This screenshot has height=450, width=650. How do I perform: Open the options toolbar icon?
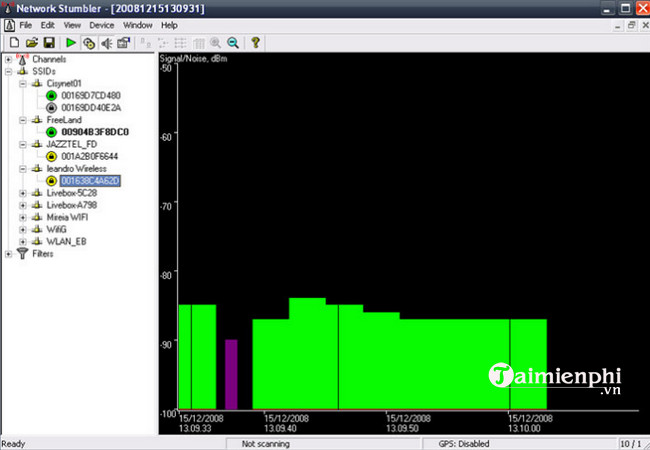pyautogui.click(x=124, y=43)
